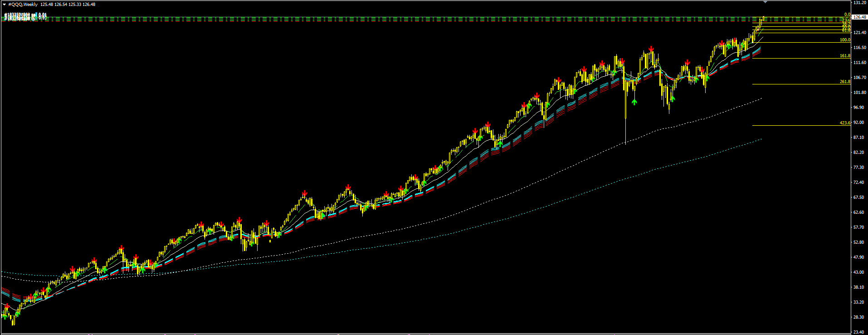This screenshot has width=868, height=335.
Task: Click the 111.60 price scale label
Action: (x=859, y=63)
